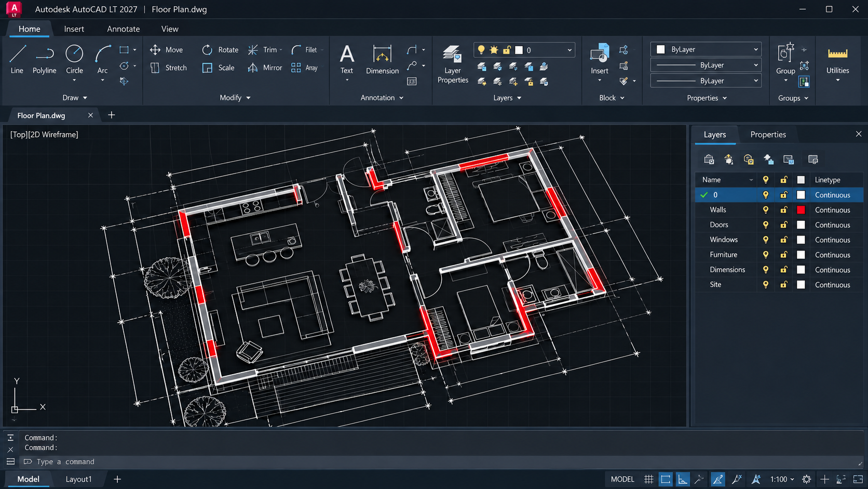Select the Line drawing tool
This screenshot has width=868, height=489.
tap(17, 59)
